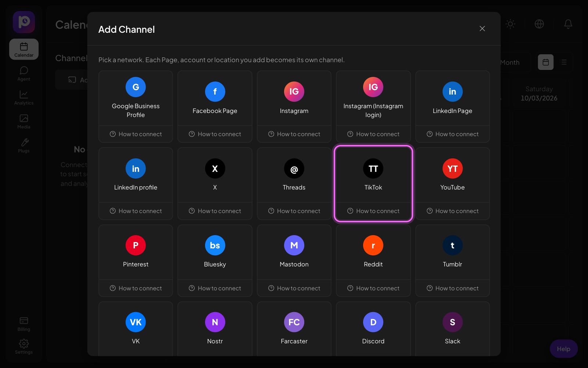Select the Bluesky channel icon

click(x=215, y=245)
